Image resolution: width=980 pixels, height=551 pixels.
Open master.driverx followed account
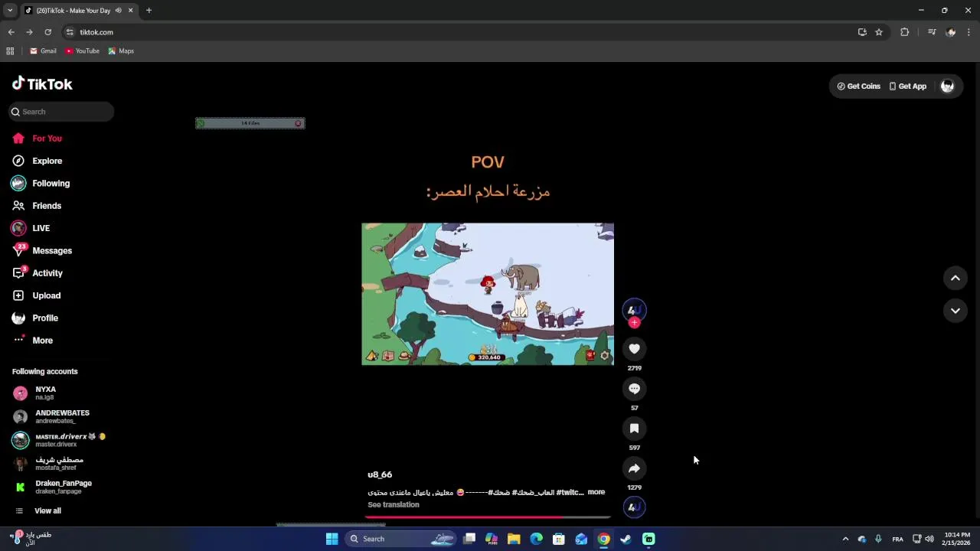tap(59, 440)
